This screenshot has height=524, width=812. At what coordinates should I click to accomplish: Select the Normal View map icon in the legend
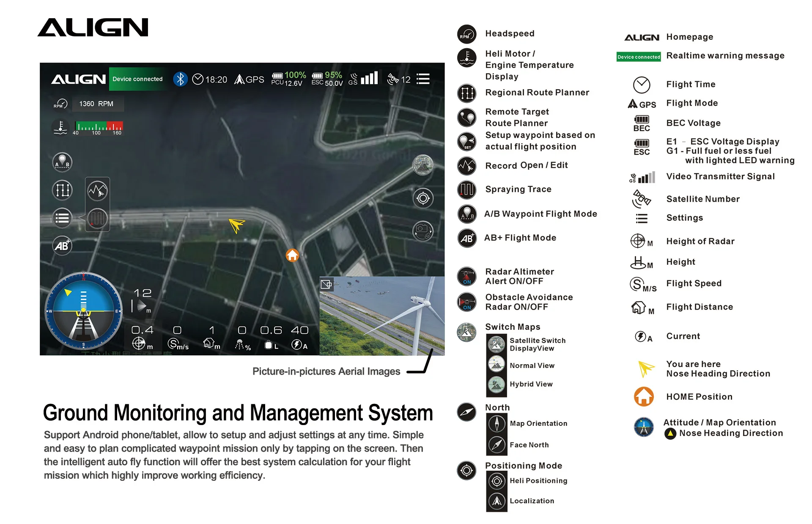point(497,364)
